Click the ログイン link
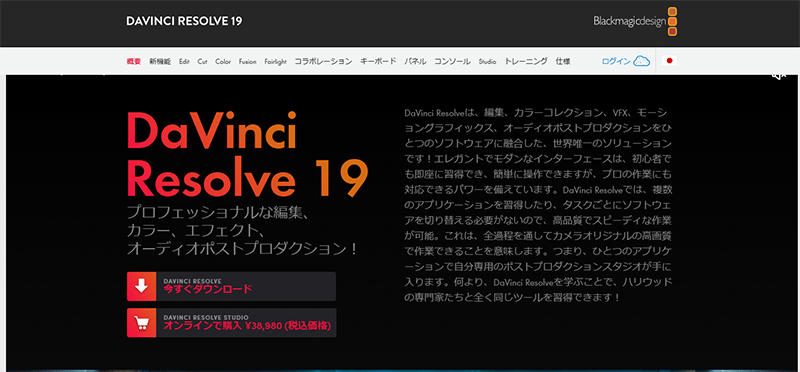Image resolution: width=800 pixels, height=372 pixels. coord(616,61)
